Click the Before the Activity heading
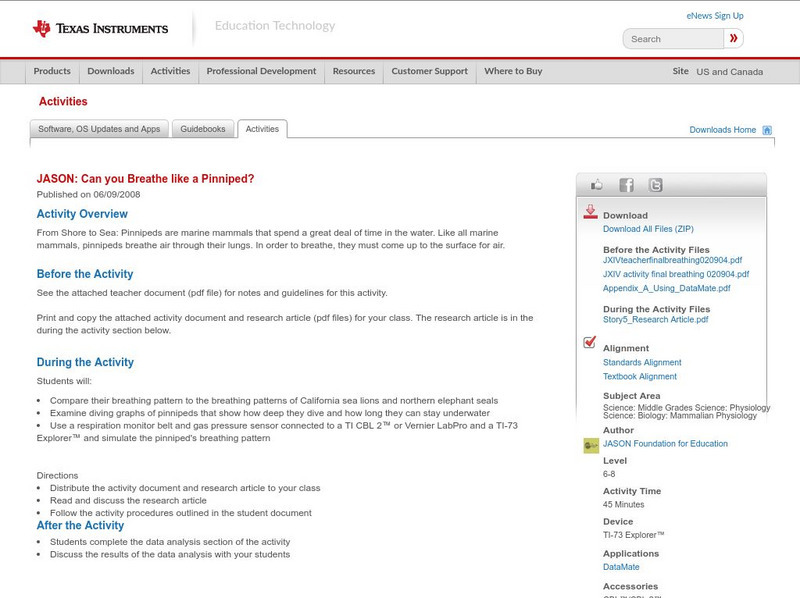Image resolution: width=800 pixels, height=598 pixels. click(85, 274)
